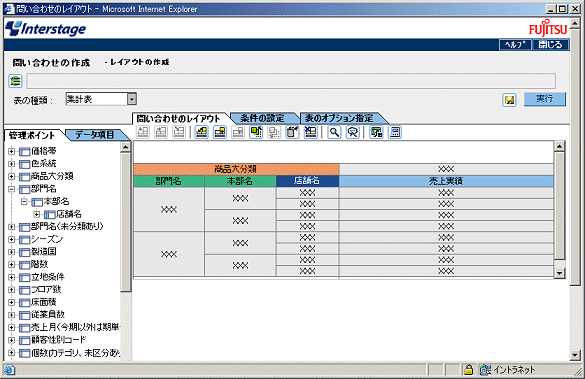The image size is (585, 379).
Task: Select the 従業員数 tree item
Action: click(48, 314)
